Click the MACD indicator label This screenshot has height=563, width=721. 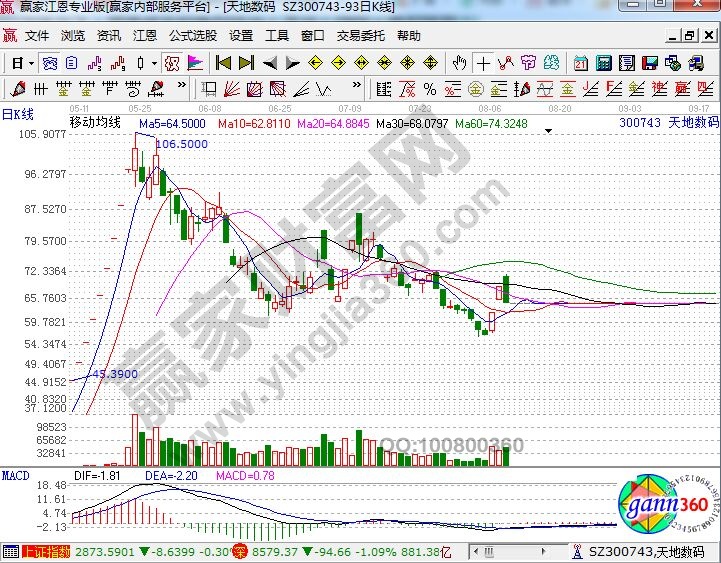pos(16,473)
